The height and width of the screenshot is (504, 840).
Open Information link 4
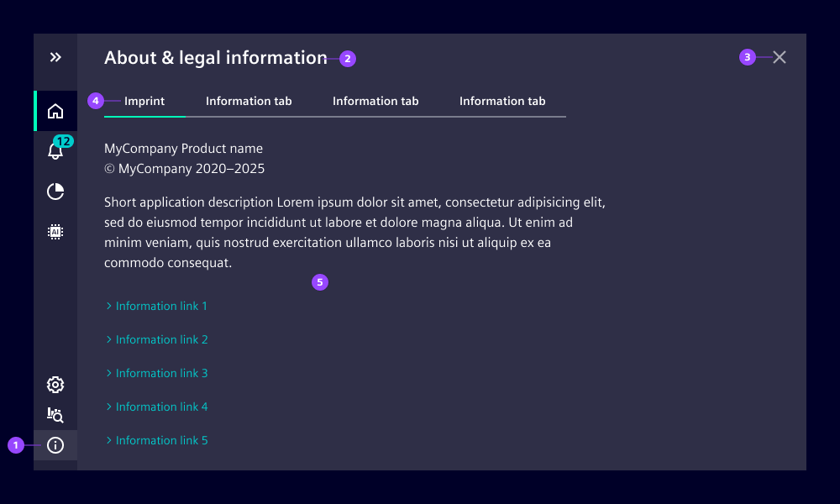coord(161,407)
